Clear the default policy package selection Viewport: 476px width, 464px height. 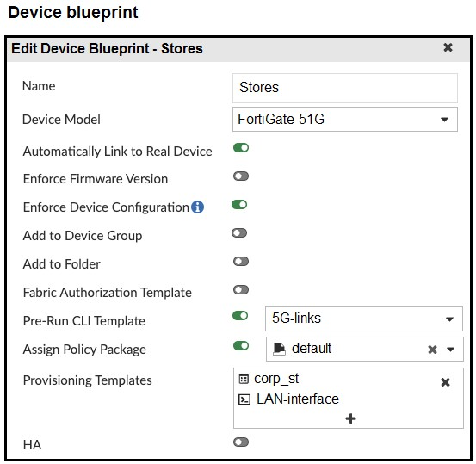point(432,350)
